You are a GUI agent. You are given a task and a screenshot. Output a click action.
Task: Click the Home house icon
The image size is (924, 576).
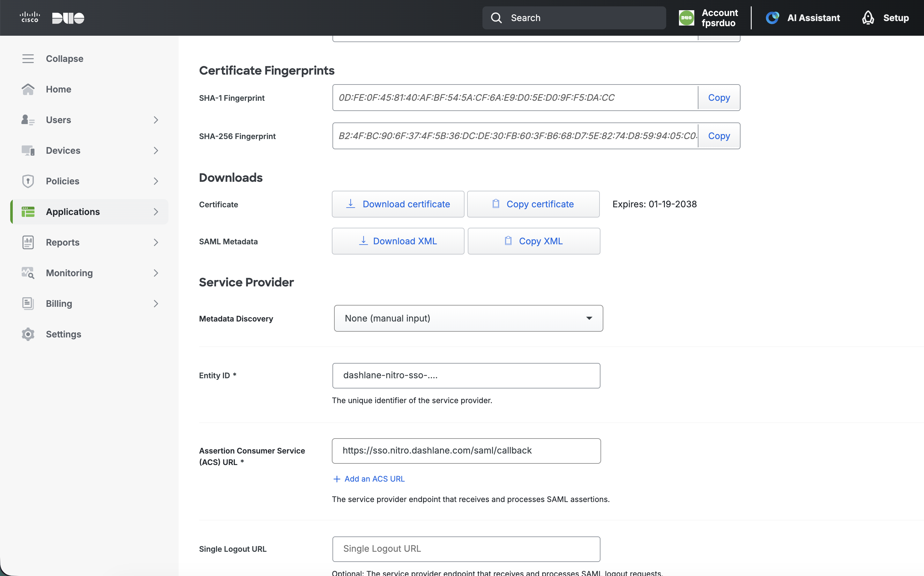pos(28,89)
